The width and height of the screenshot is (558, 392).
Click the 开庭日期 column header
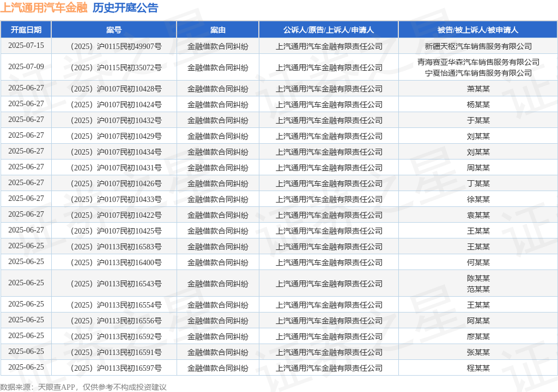(x=26, y=30)
